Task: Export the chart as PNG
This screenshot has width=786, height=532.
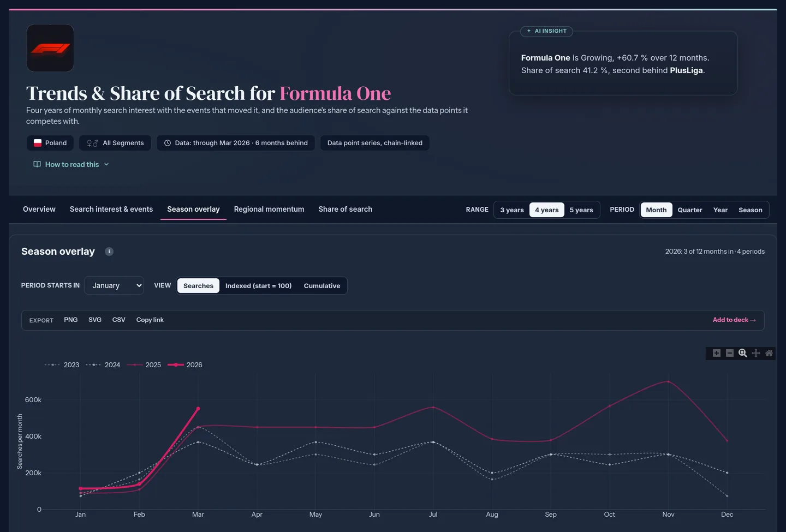Action: (71, 320)
